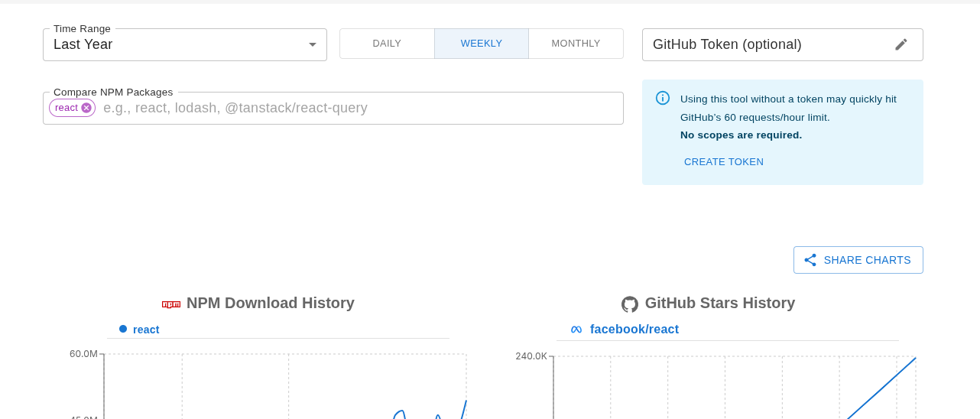Select the MONTHLY interval
The width and height of the screenshot is (980, 419).
tap(576, 44)
